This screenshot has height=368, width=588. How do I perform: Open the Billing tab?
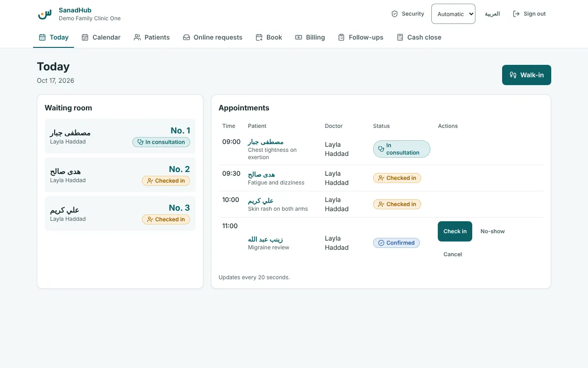click(x=310, y=37)
